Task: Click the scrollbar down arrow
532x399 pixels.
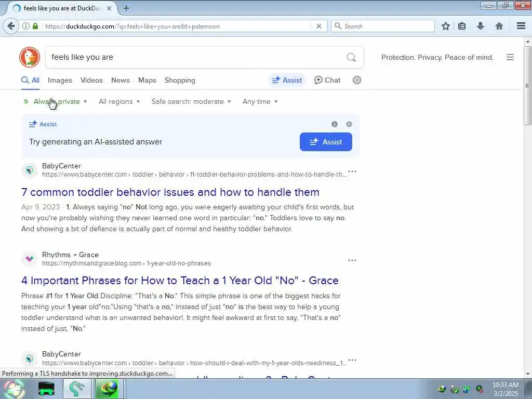Action: [527, 374]
